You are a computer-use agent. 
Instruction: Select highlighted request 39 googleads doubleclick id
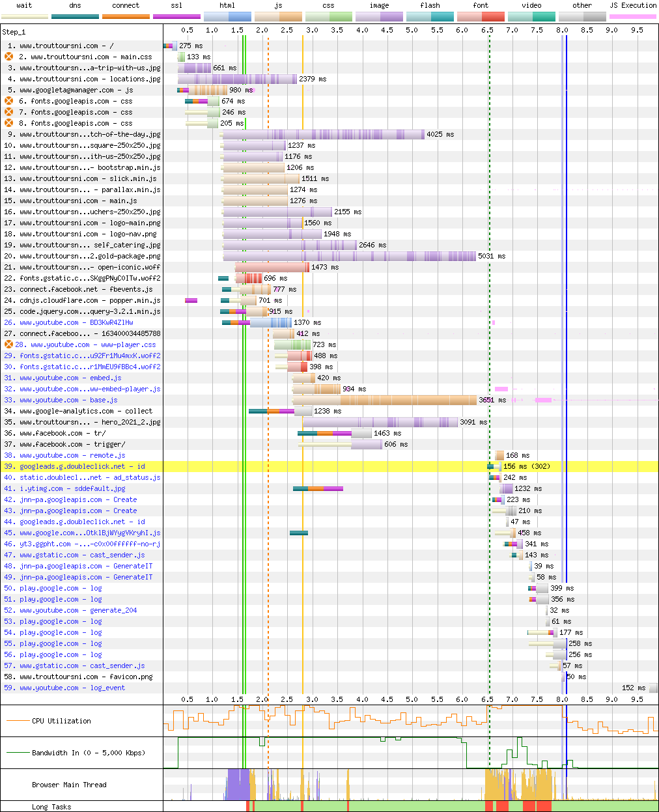pyautogui.click(x=74, y=466)
